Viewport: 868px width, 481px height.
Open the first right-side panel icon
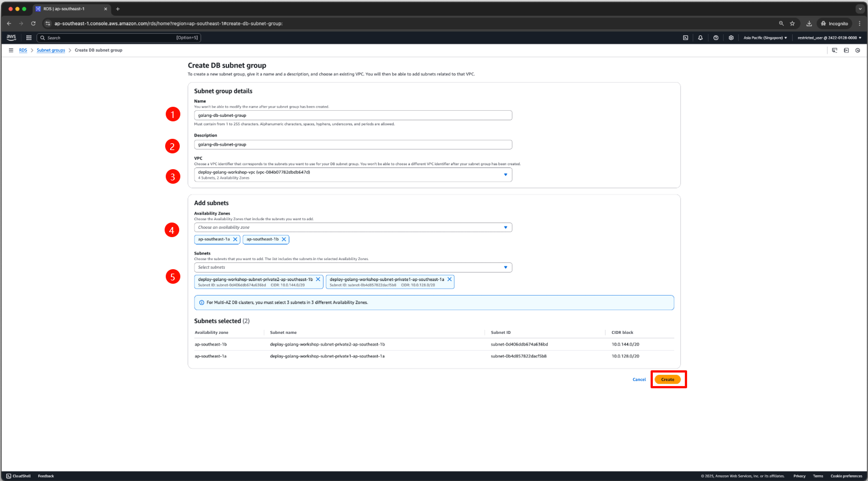tap(834, 50)
